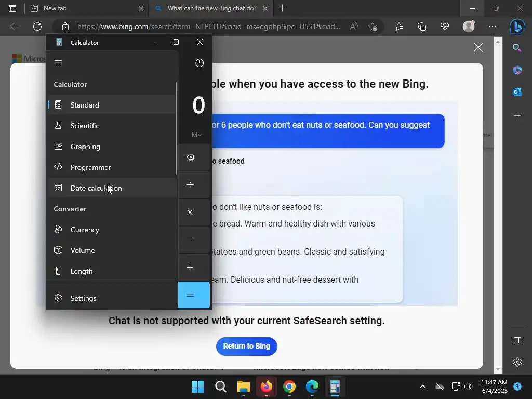Open Calculator Settings
Image resolution: width=532 pixels, height=399 pixels.
coord(112,298)
